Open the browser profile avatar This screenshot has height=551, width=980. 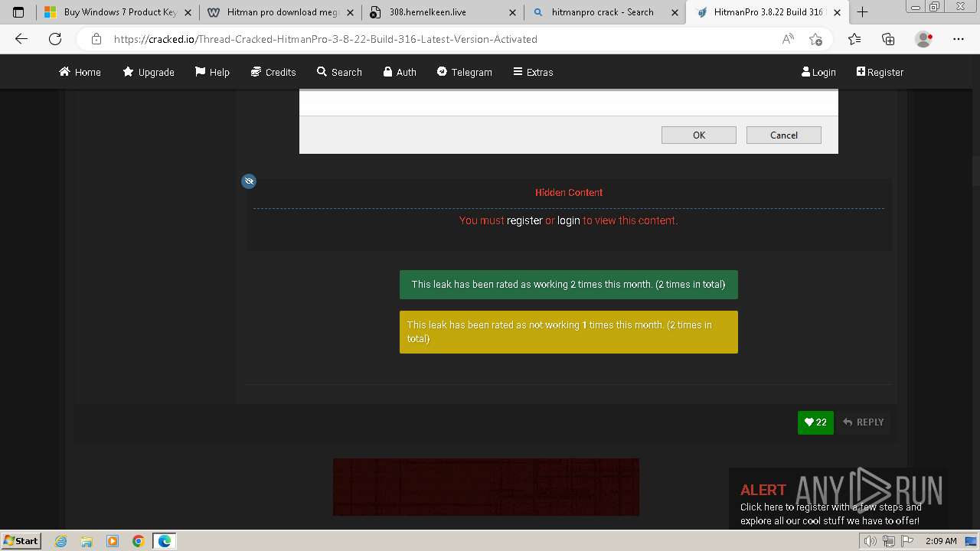click(x=924, y=39)
